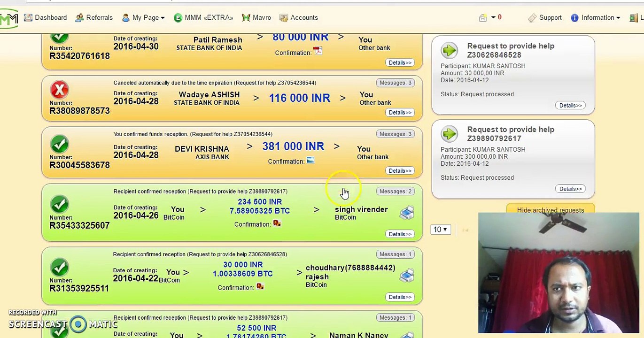Screen dimensions: 644x338
Task: Click the 234 500 INR amount
Action: pyautogui.click(x=260, y=202)
